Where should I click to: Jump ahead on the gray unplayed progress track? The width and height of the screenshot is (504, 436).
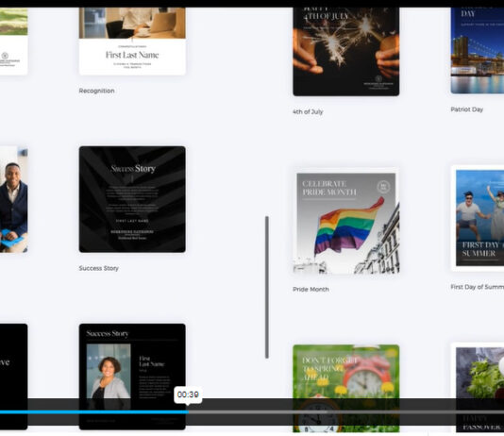[346, 411]
